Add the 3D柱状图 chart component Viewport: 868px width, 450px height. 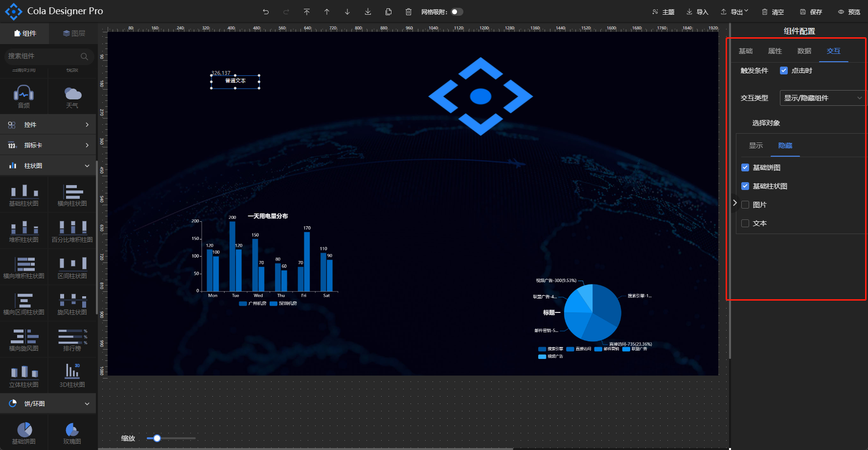coord(72,376)
